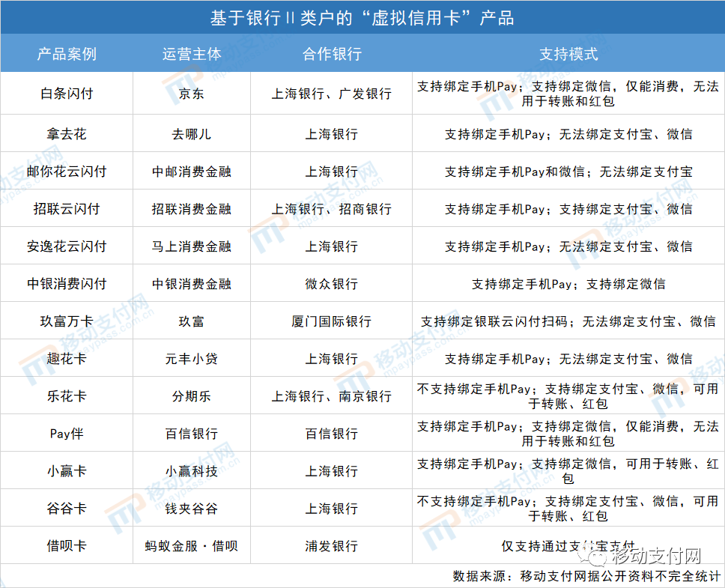
Task: Click the 数据来源 footnote text
Action: (x=586, y=576)
